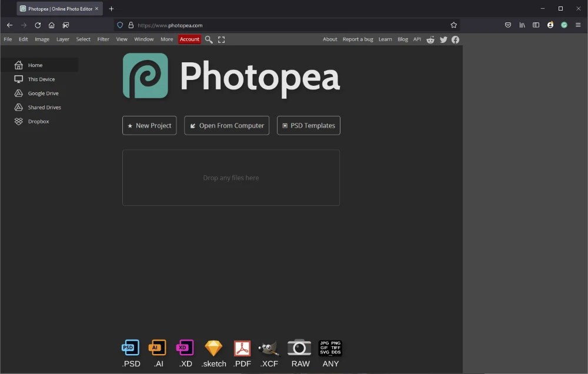This screenshot has height=374, width=588.
Task: Close the Photopea browser tab
Action: click(x=97, y=9)
